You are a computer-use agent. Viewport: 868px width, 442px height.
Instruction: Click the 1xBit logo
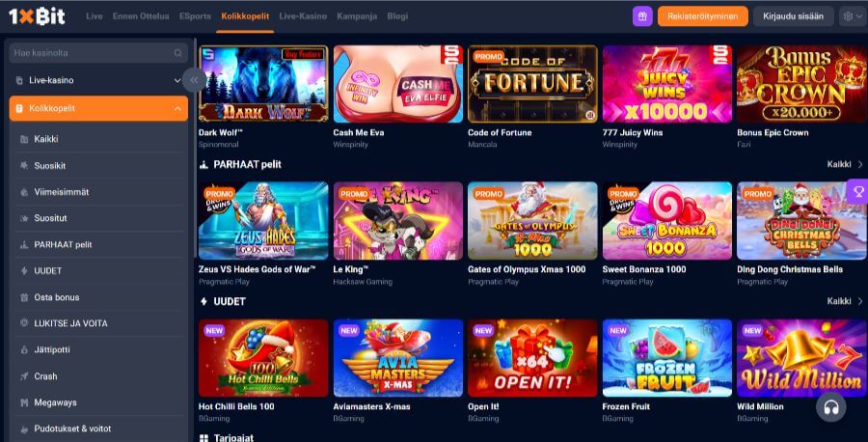(x=37, y=16)
